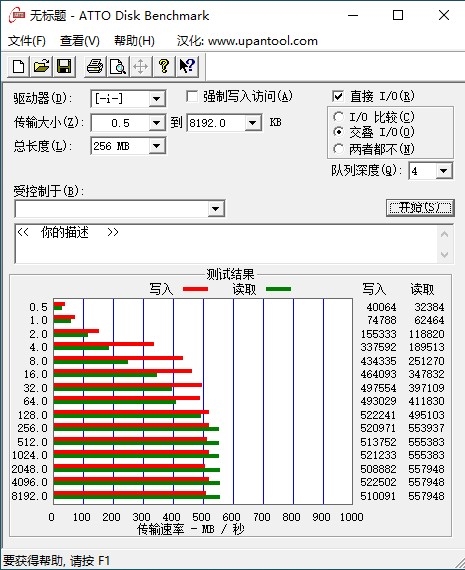Click the write value 510091
The height and width of the screenshot is (570, 465).
coord(378,496)
